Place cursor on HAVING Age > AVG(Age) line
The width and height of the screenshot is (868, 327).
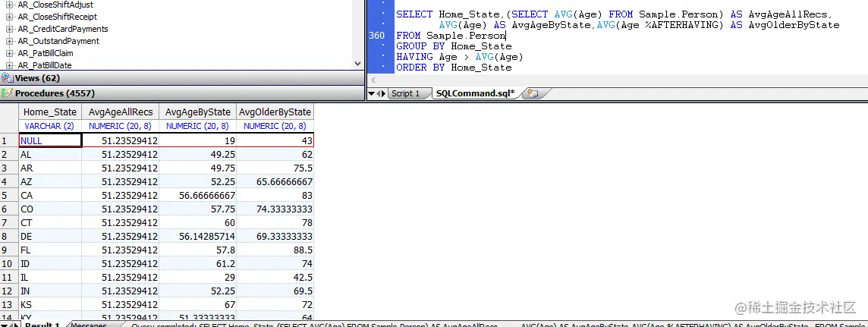(460, 57)
